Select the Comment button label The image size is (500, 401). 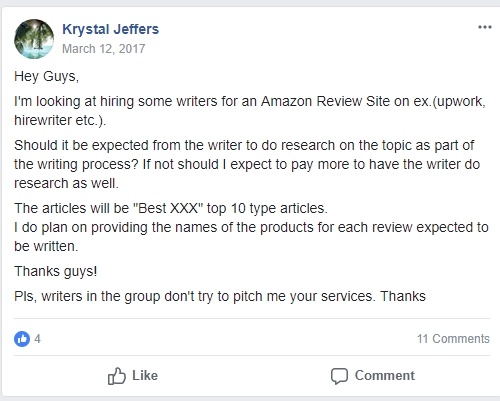pos(385,376)
